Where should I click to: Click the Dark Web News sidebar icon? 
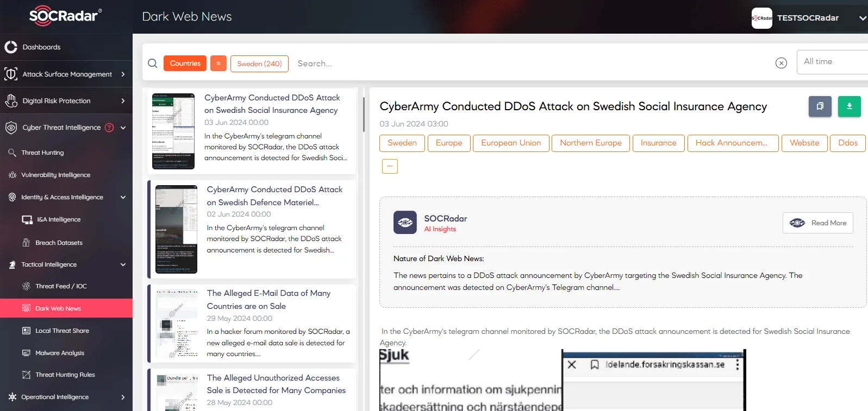(26, 308)
